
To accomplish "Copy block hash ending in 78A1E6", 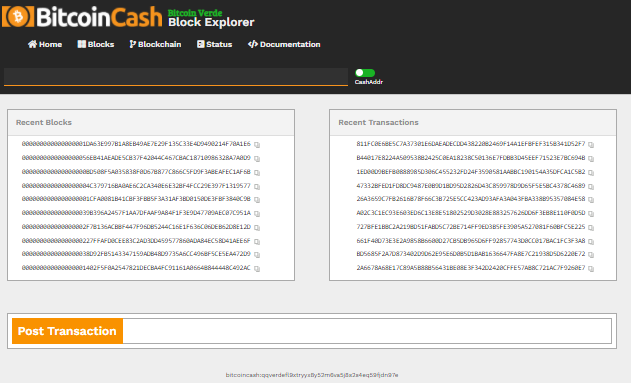I will point(257,145).
